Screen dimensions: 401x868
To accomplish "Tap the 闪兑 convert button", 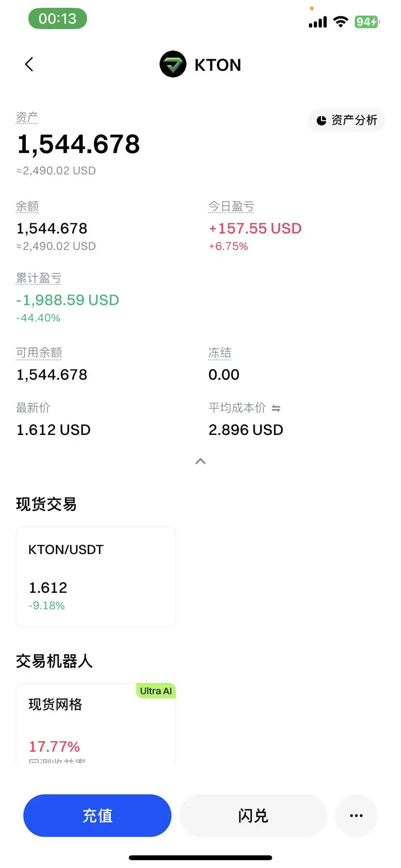I will 253,816.
